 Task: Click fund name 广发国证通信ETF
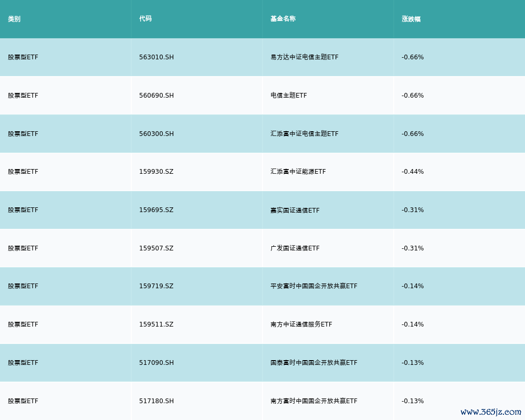295,248
